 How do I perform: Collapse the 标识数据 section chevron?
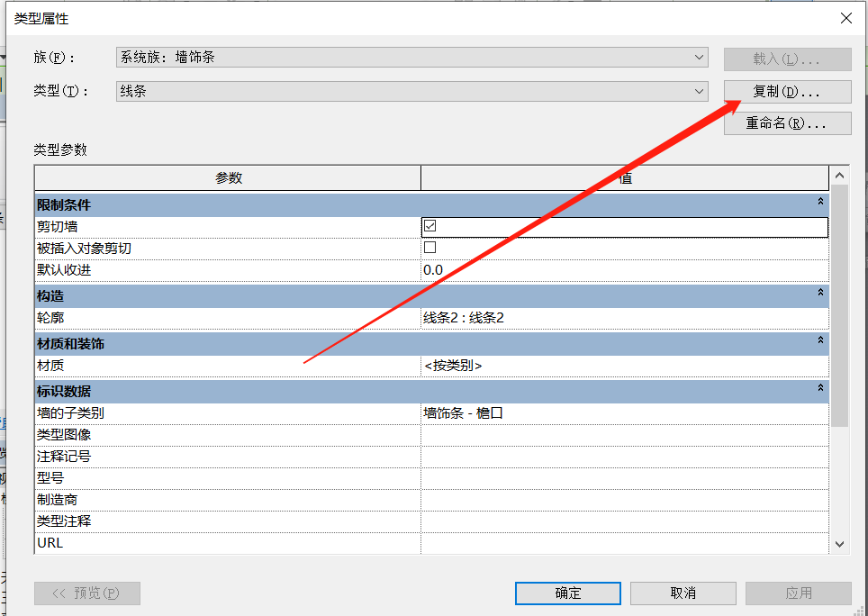[819, 390]
